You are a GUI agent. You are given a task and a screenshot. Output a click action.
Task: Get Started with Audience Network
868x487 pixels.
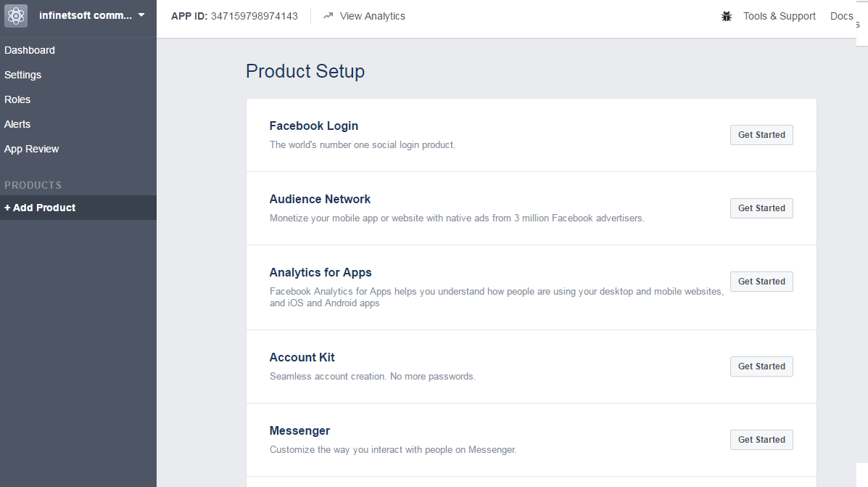point(761,208)
